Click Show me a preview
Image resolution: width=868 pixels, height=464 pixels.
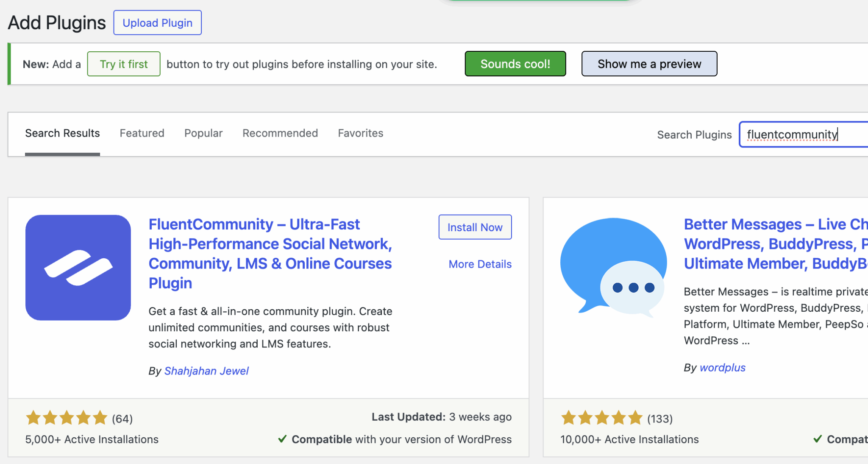pos(649,64)
